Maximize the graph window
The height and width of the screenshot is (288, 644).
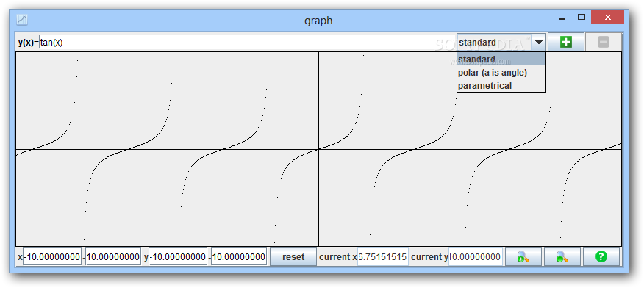tap(582, 17)
